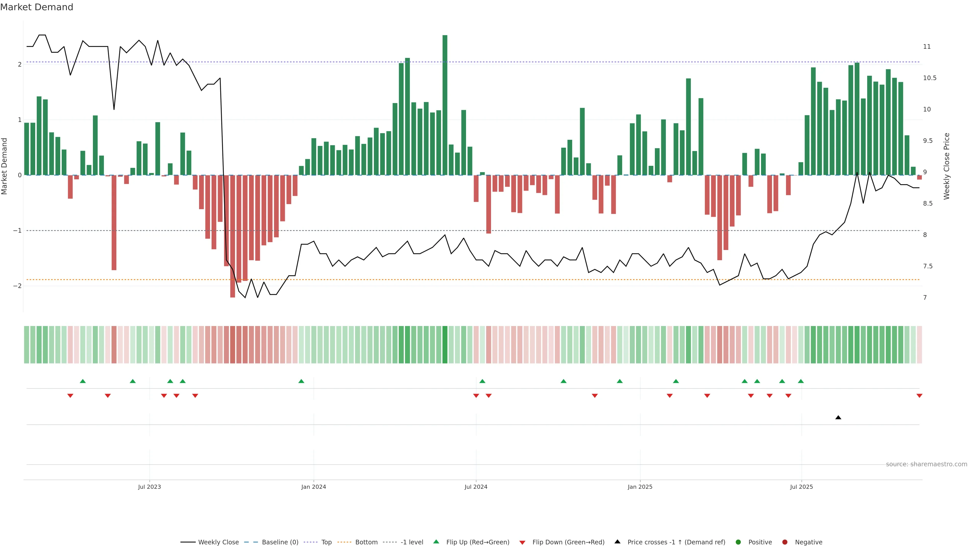Click the Jan 2024 x-axis label
Viewport: 980px width, 551px height.
click(x=313, y=487)
